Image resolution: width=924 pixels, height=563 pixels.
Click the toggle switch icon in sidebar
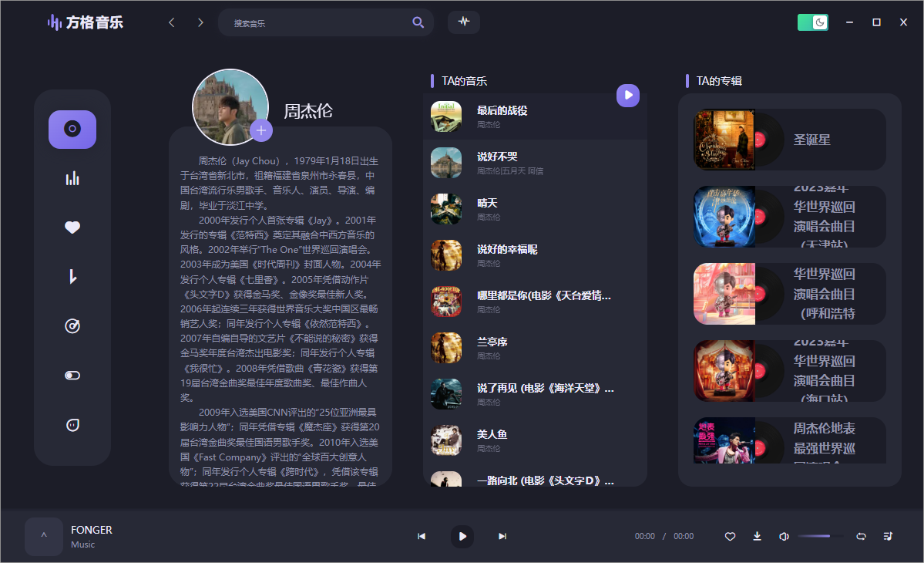[x=72, y=376]
